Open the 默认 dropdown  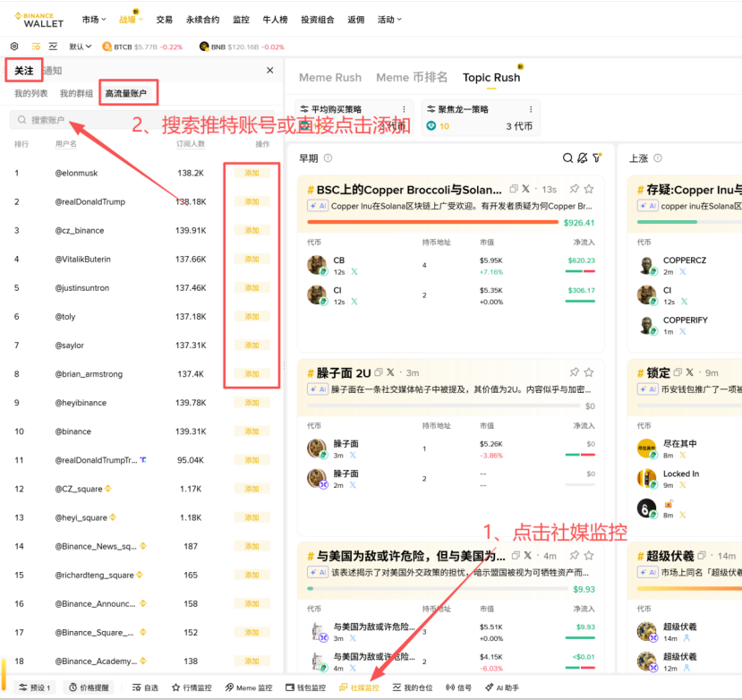80,47
